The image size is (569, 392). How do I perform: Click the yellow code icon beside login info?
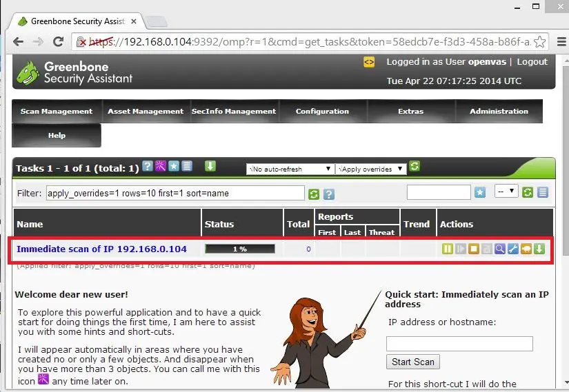[369, 62]
